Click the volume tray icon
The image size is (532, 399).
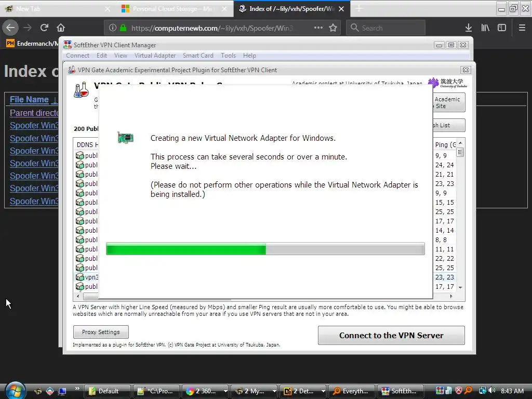[x=491, y=391]
